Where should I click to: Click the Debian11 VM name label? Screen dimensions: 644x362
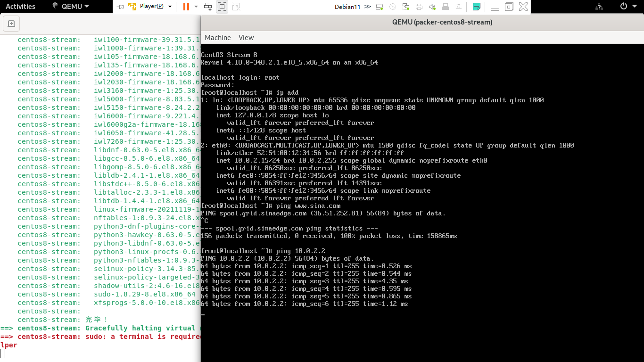[347, 7]
